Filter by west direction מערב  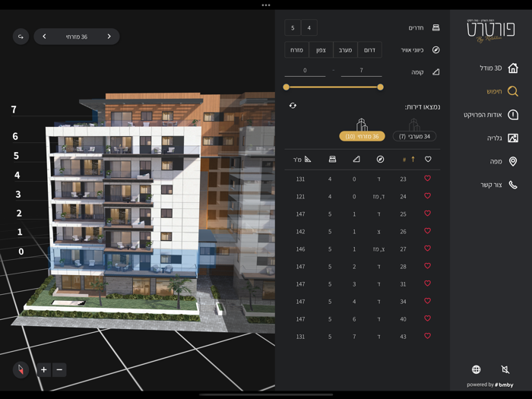(345, 50)
